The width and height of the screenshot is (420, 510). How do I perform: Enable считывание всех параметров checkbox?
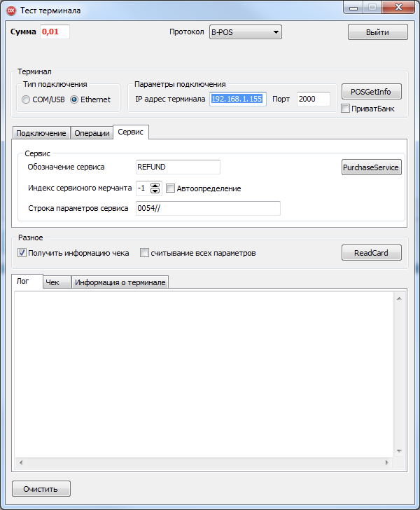(144, 253)
